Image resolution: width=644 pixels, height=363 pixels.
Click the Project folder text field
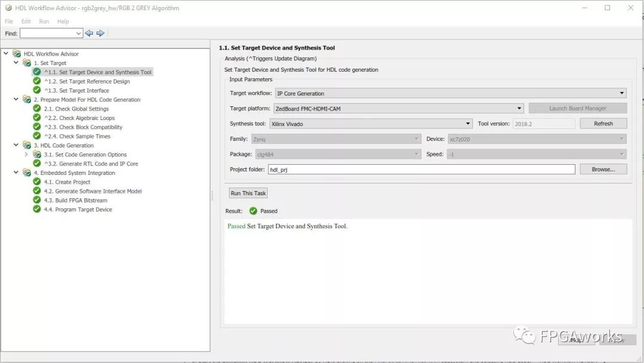click(x=421, y=170)
